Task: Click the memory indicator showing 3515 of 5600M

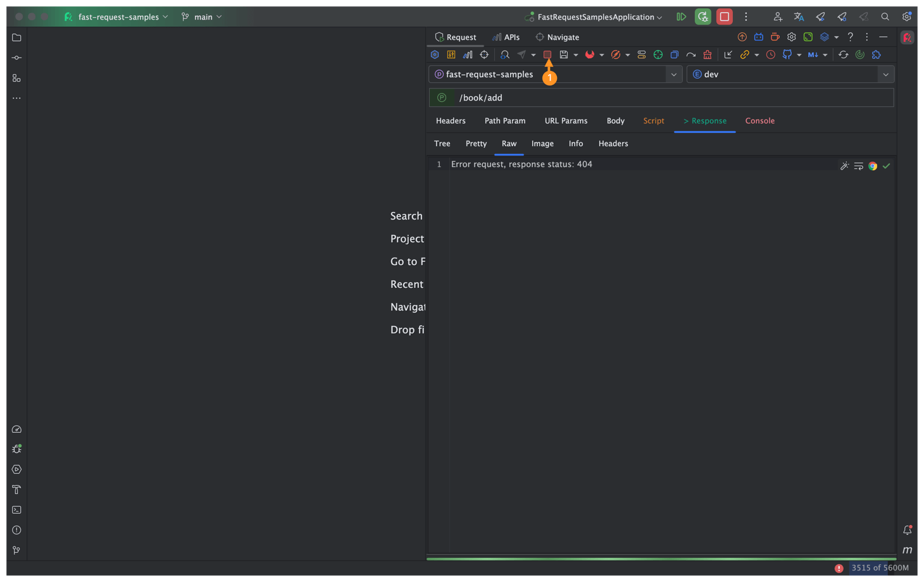Action: [880, 568]
